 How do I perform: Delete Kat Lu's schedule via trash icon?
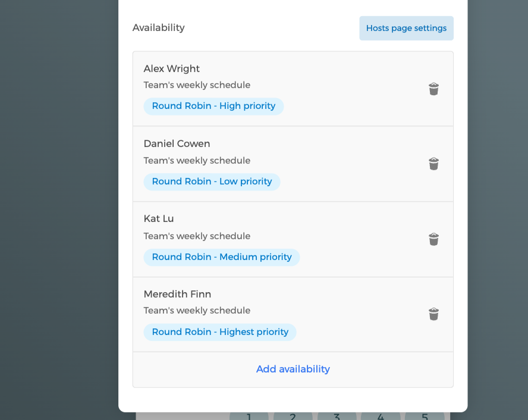point(433,239)
